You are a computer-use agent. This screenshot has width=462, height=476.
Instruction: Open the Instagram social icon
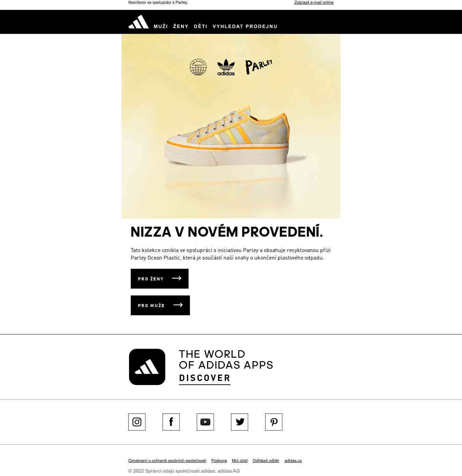[137, 422]
